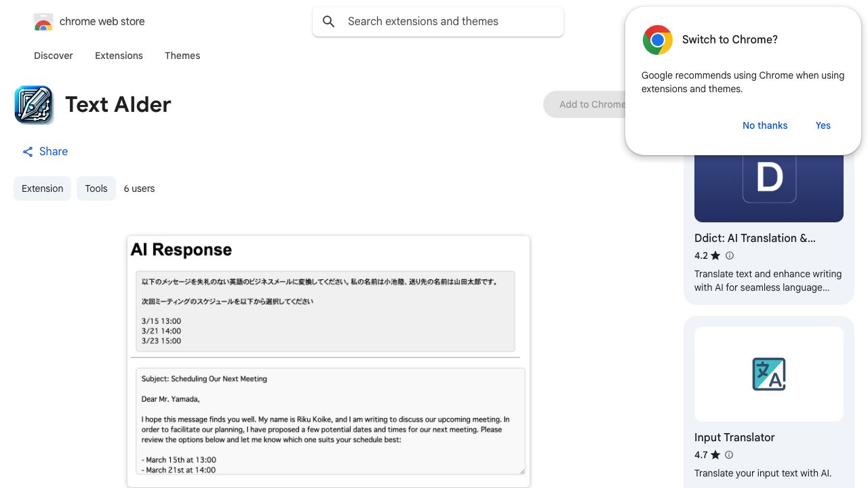This screenshot has width=868, height=488.
Task: Open the Discover tab
Action: 54,56
